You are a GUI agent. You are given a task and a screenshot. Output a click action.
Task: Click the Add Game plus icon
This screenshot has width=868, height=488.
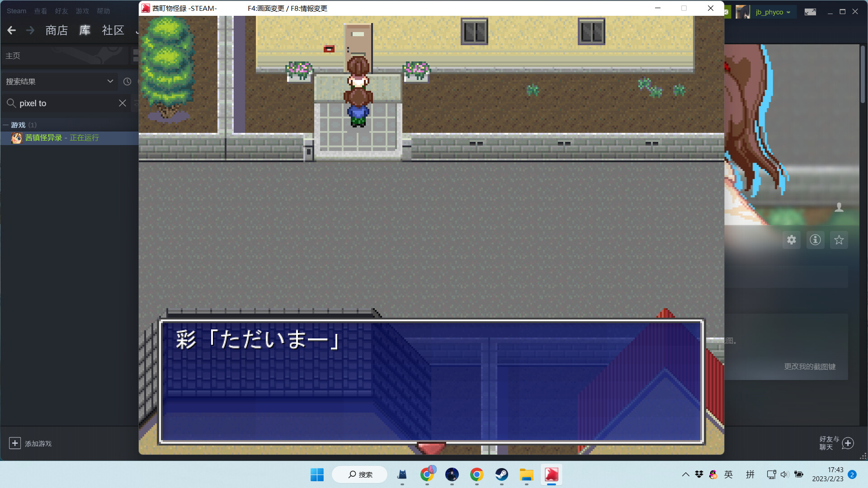[15, 443]
